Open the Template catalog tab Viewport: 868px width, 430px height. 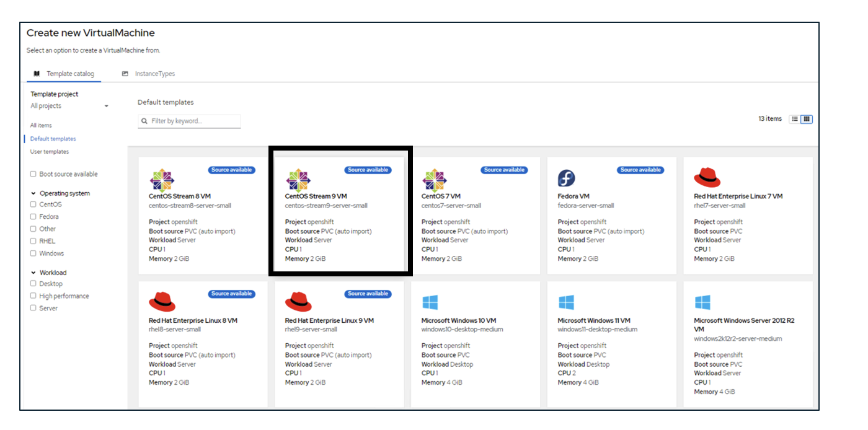click(x=64, y=74)
